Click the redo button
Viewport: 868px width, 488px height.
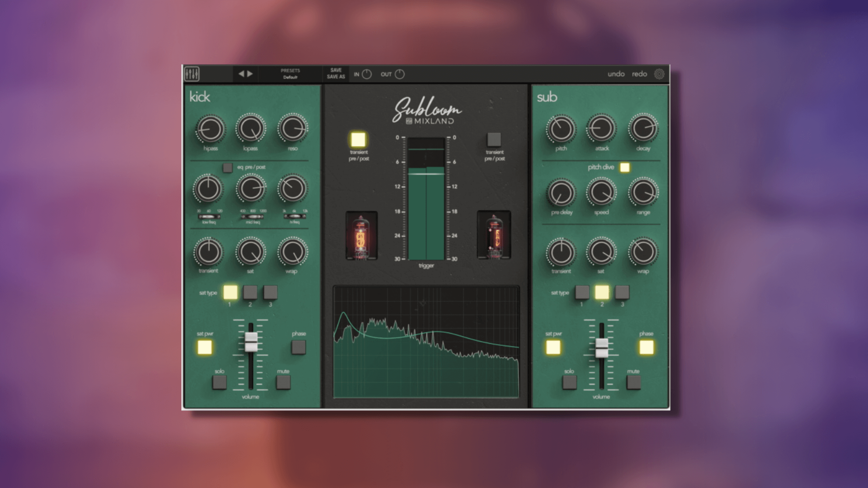(639, 74)
